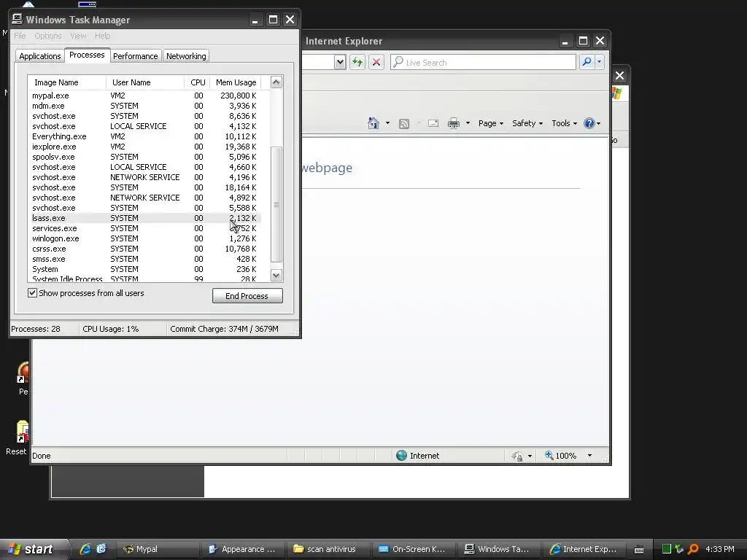Click the green CPU usage tray icon
The width and height of the screenshot is (747, 560).
click(667, 549)
